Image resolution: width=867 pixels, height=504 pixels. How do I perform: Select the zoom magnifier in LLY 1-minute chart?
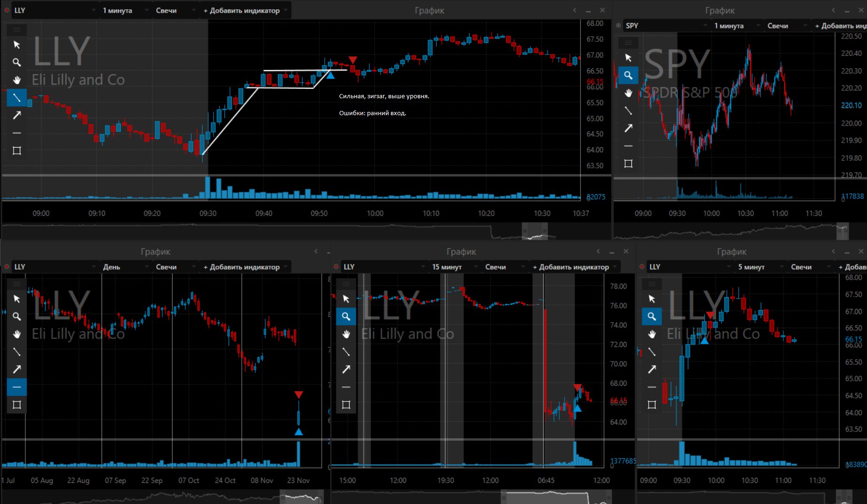16,63
